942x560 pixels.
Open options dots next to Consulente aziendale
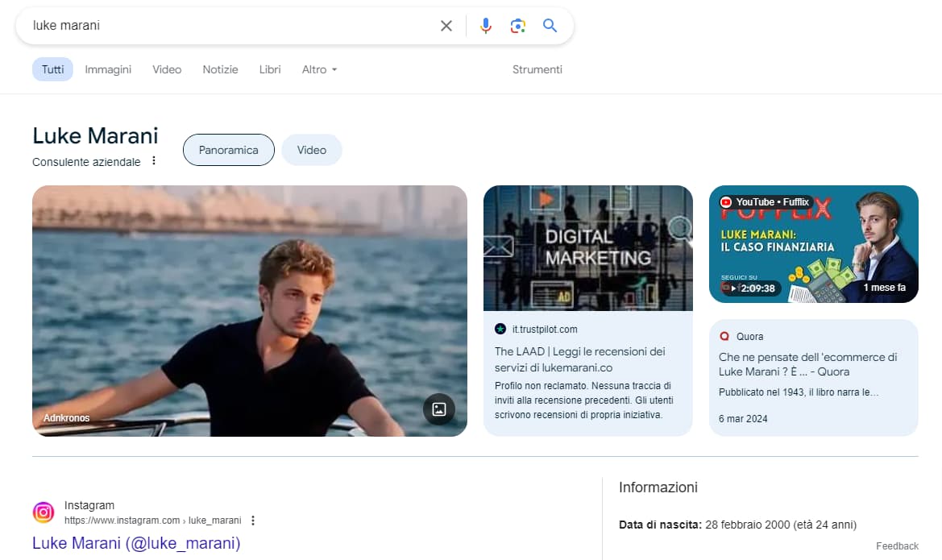[x=154, y=161]
